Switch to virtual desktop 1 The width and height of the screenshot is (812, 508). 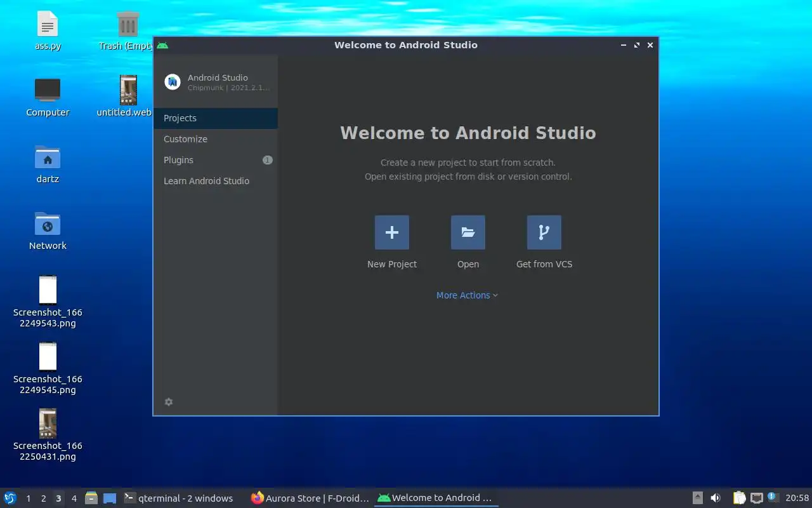click(28, 498)
